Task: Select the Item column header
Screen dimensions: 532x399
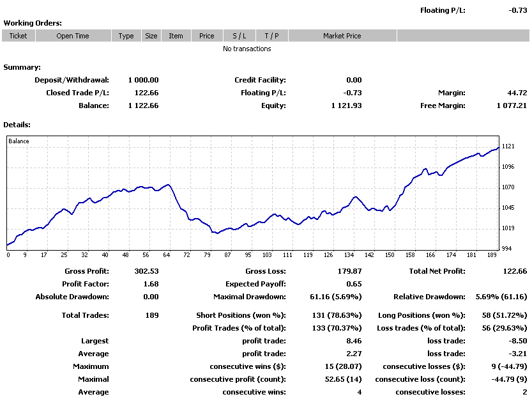Action: point(176,36)
